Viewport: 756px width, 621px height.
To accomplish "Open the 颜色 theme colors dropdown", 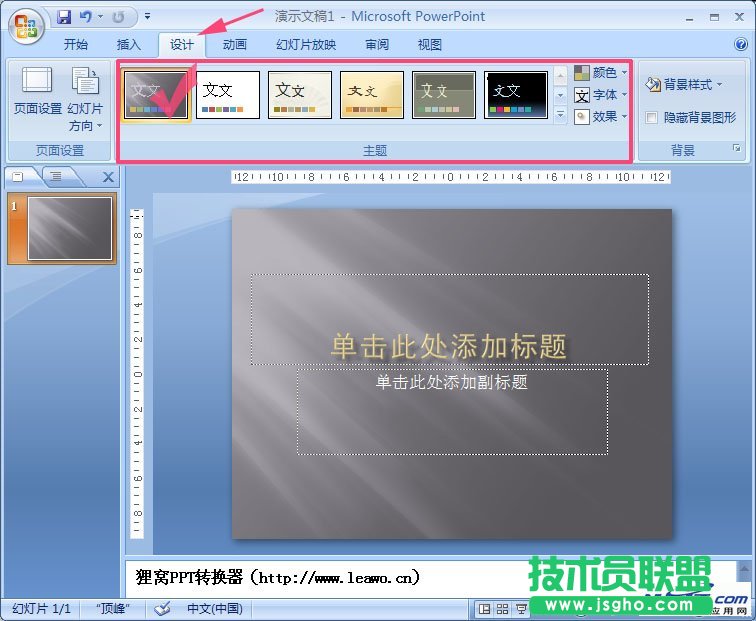I will [600, 73].
